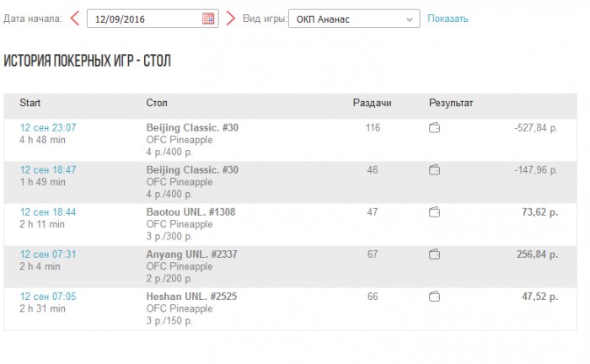590x364 pixels.
Task: Open the 12 сен 23:07 session link
Action: tap(48, 128)
